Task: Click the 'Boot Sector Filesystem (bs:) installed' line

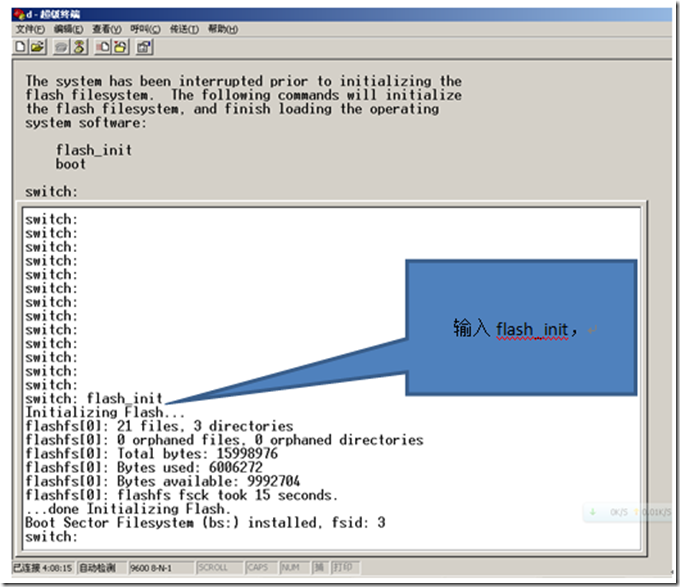Action: tap(205, 522)
